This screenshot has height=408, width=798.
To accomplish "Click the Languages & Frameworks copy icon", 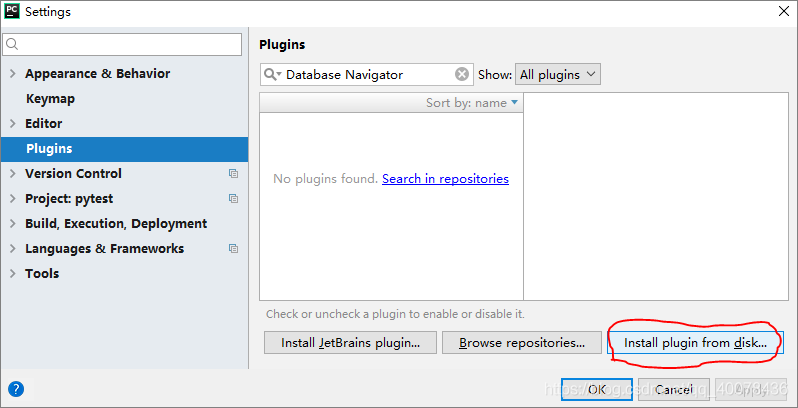I will (x=233, y=249).
